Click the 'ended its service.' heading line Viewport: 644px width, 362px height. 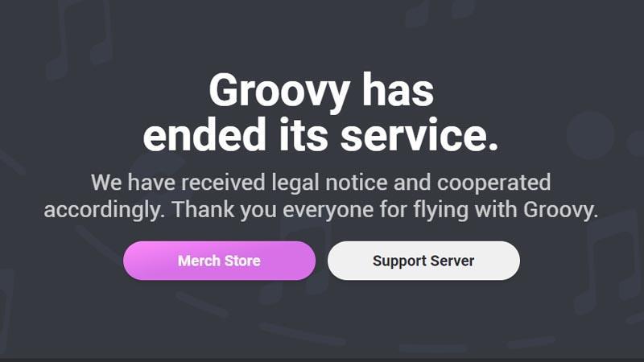point(320,134)
